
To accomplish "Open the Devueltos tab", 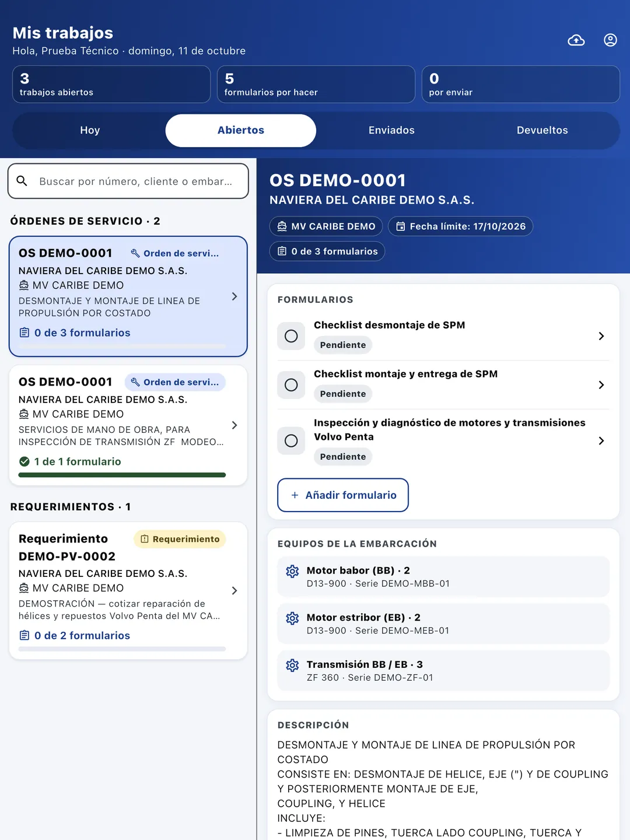I will [542, 131].
